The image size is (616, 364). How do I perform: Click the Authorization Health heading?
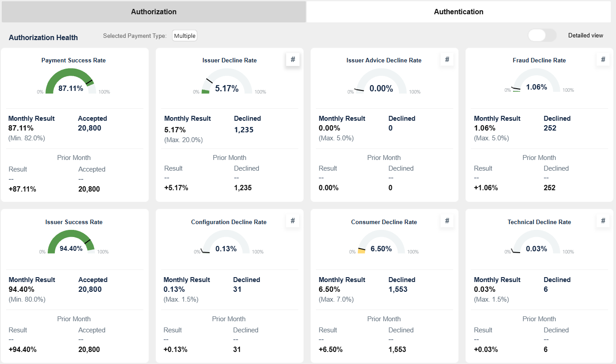[43, 37]
